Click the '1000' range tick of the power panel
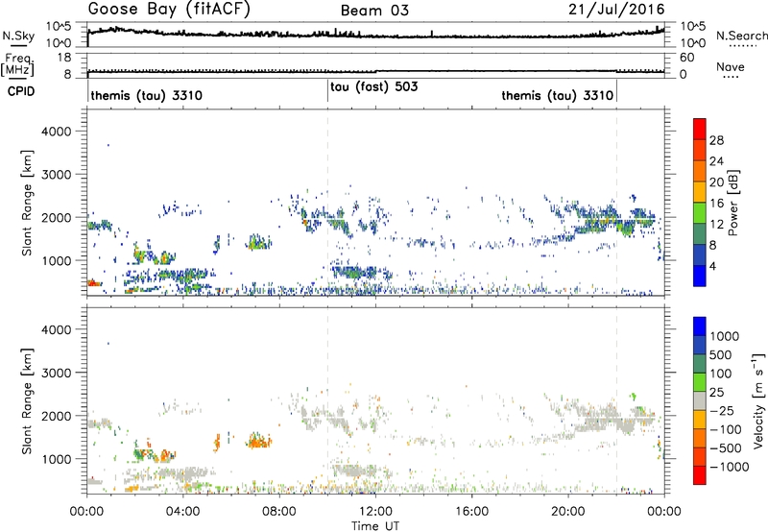Image resolution: width=768 pixels, height=532 pixels. point(57,260)
